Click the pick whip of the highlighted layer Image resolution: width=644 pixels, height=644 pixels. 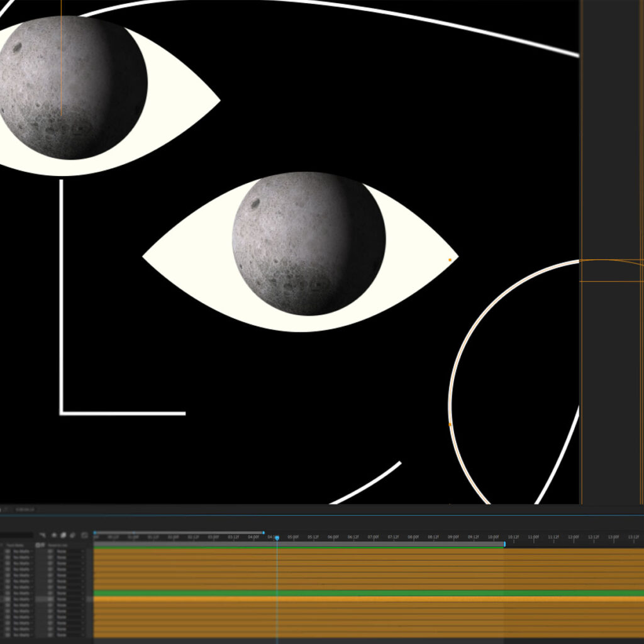tap(50, 599)
